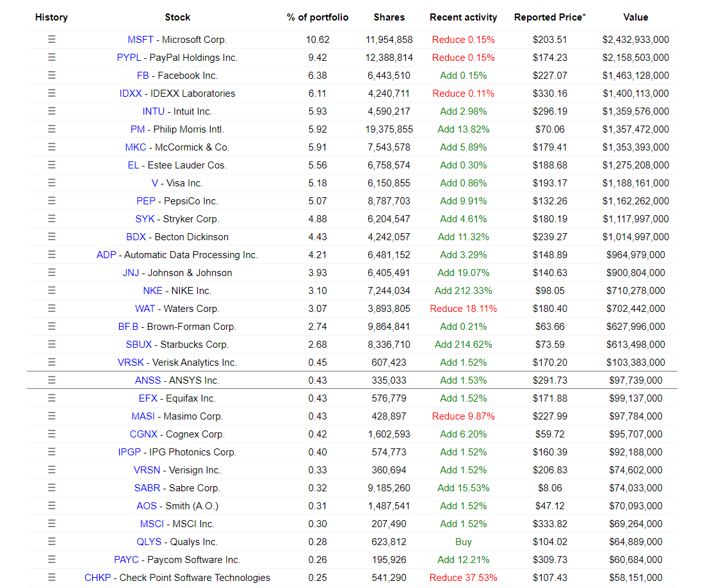Sort by the Stock column header
This screenshot has width=705, height=588.
[x=177, y=17]
